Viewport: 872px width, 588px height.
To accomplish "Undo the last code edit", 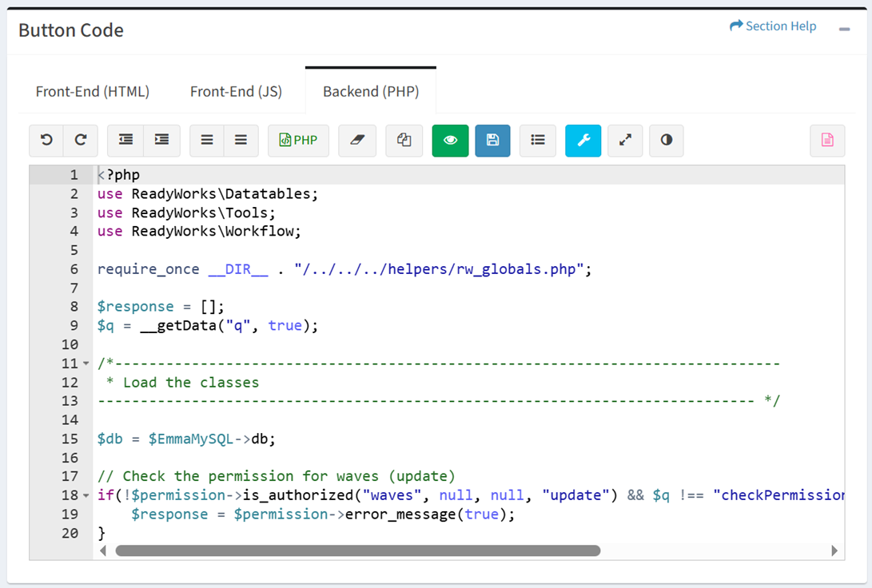I will pyautogui.click(x=46, y=140).
